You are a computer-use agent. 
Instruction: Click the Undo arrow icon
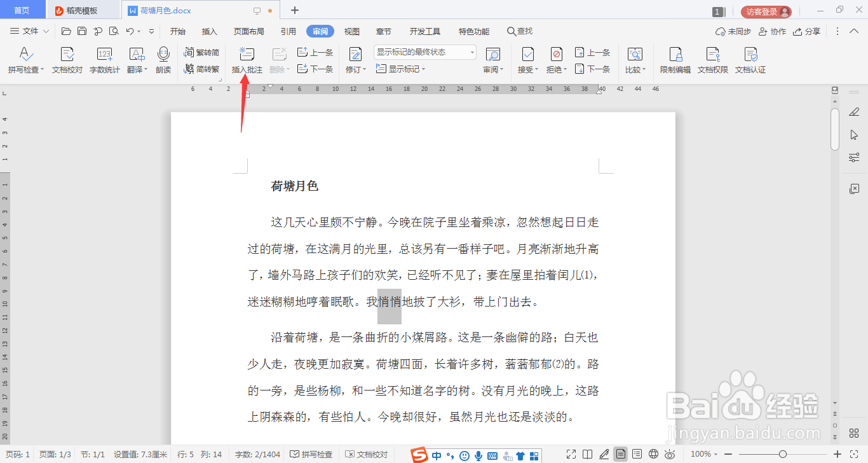click(x=130, y=31)
